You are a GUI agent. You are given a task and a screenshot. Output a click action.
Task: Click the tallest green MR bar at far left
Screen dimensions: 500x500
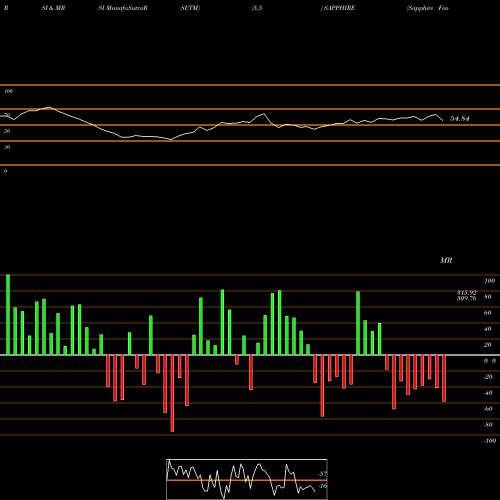pyautogui.click(x=8, y=315)
